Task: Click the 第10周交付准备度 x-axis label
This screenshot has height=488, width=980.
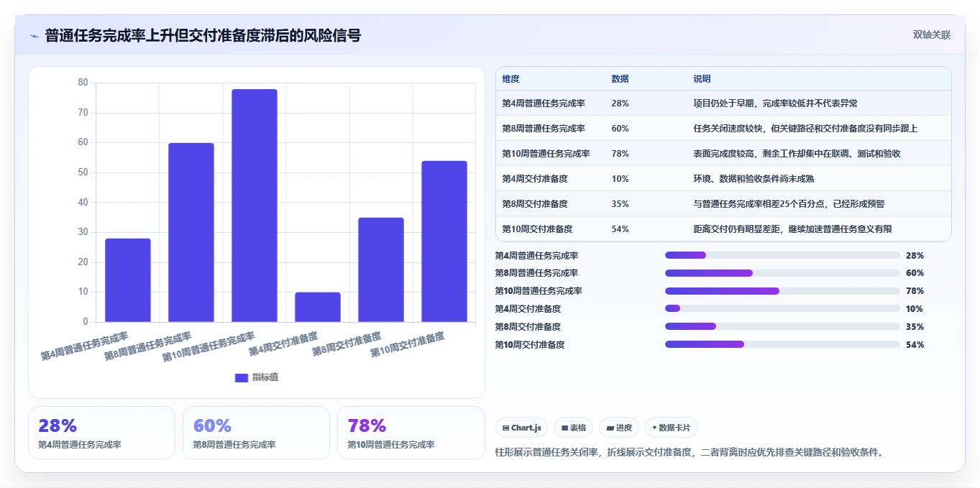Action: [408, 345]
